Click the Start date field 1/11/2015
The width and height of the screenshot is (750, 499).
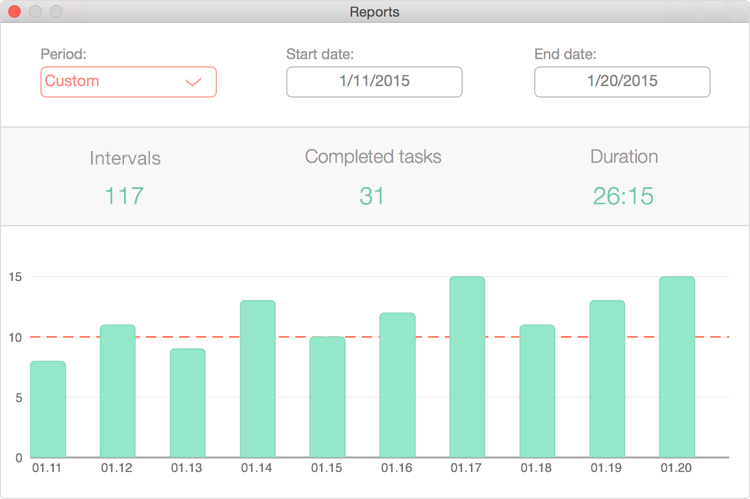pos(374,82)
